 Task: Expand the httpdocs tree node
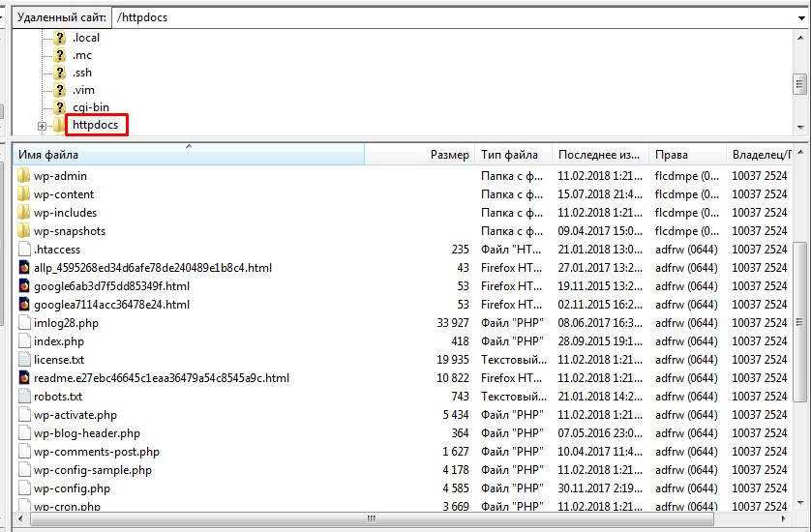42,126
